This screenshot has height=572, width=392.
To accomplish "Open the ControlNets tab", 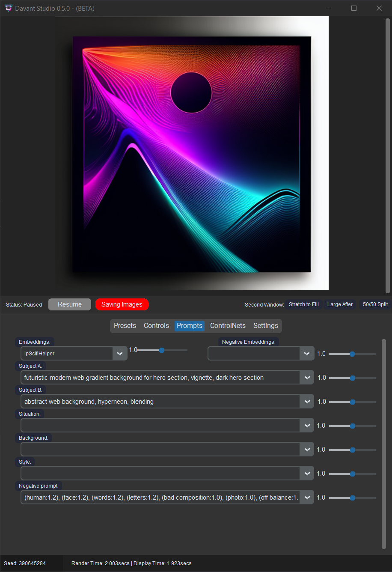I will (228, 326).
